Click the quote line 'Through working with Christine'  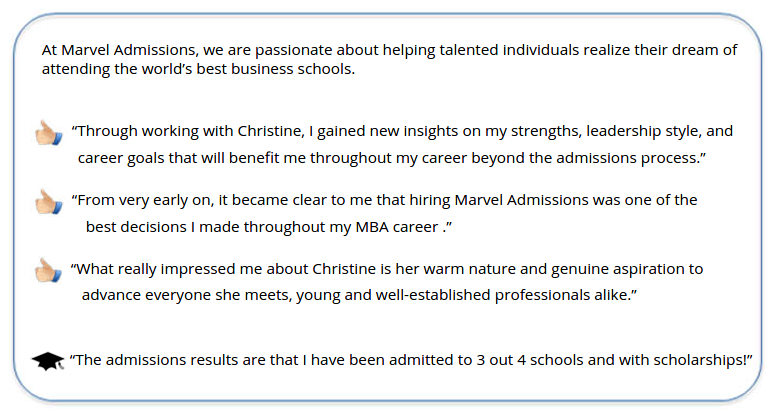pos(402,131)
